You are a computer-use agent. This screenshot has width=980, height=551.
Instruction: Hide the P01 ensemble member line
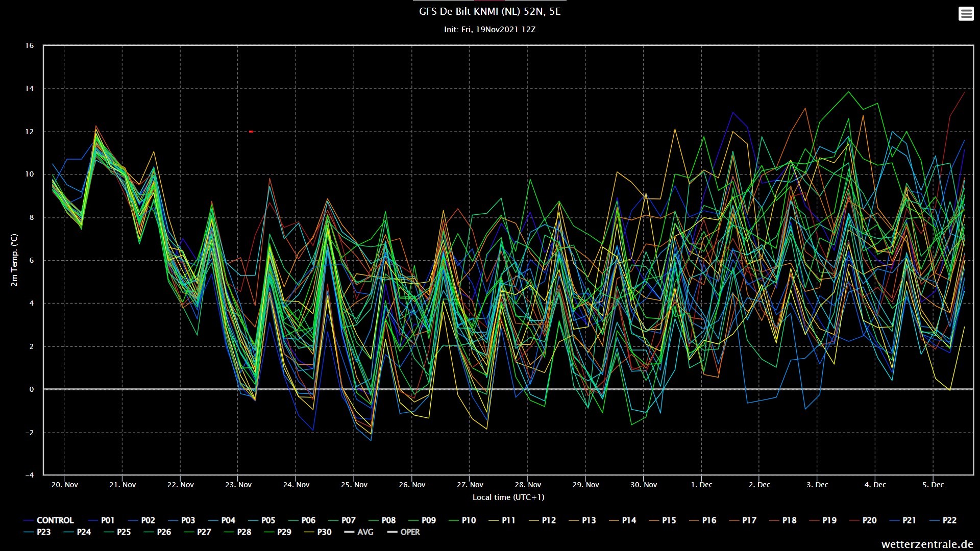pyautogui.click(x=102, y=520)
